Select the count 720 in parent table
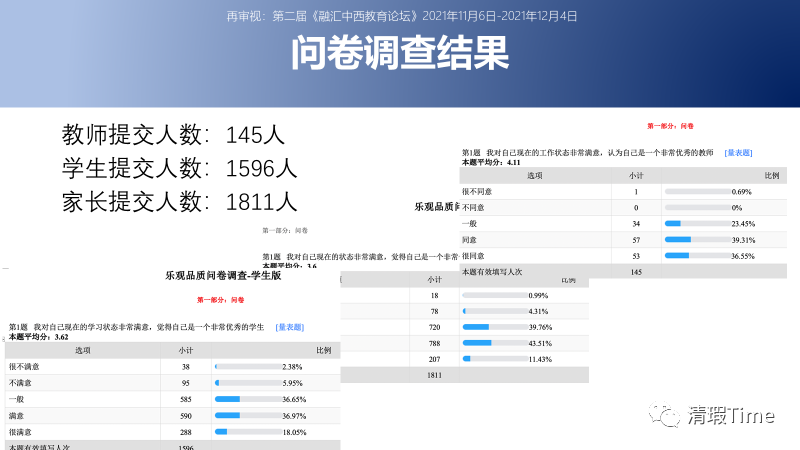Image resolution: width=800 pixels, height=450 pixels. (x=434, y=327)
